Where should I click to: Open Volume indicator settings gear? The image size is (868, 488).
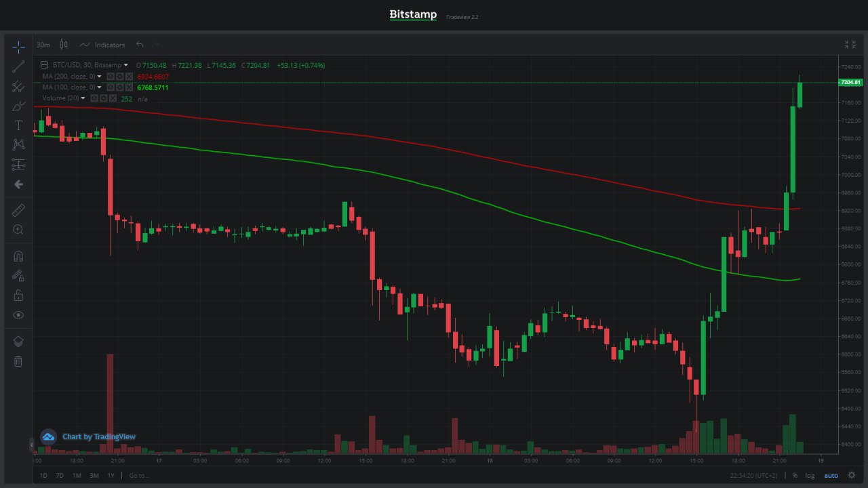click(x=103, y=98)
